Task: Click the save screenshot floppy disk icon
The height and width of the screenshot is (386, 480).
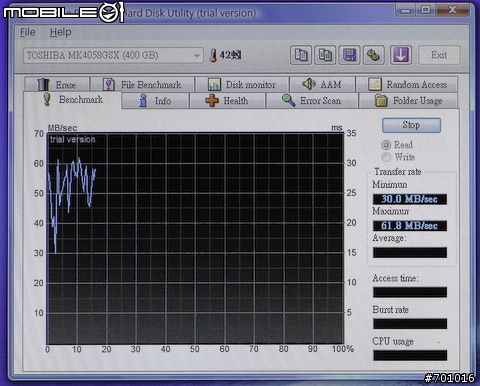Action: (x=349, y=55)
